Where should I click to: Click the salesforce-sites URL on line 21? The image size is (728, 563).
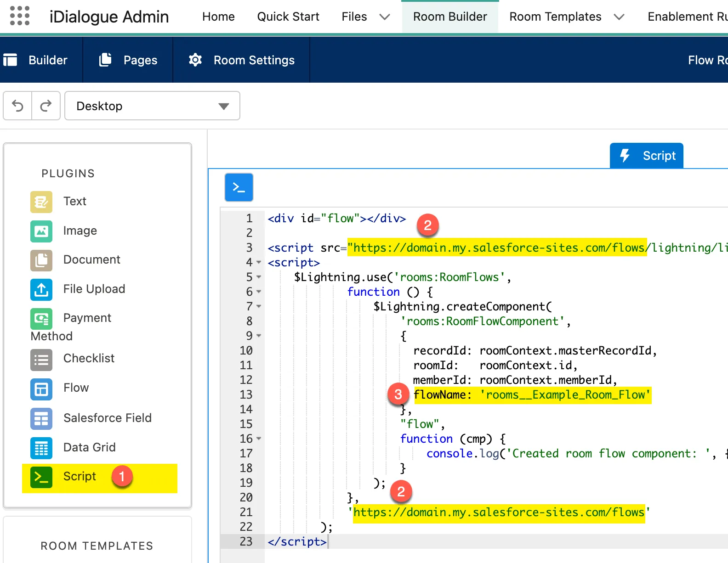(x=499, y=512)
